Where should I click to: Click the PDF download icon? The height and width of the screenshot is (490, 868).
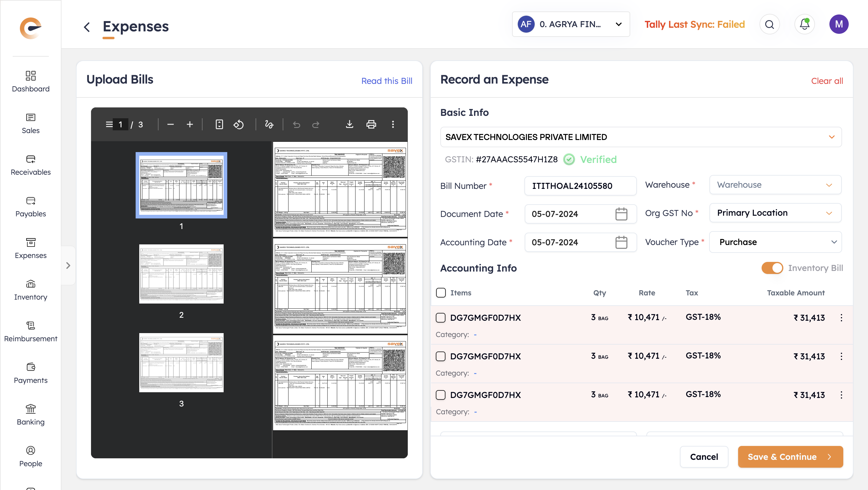(x=349, y=124)
